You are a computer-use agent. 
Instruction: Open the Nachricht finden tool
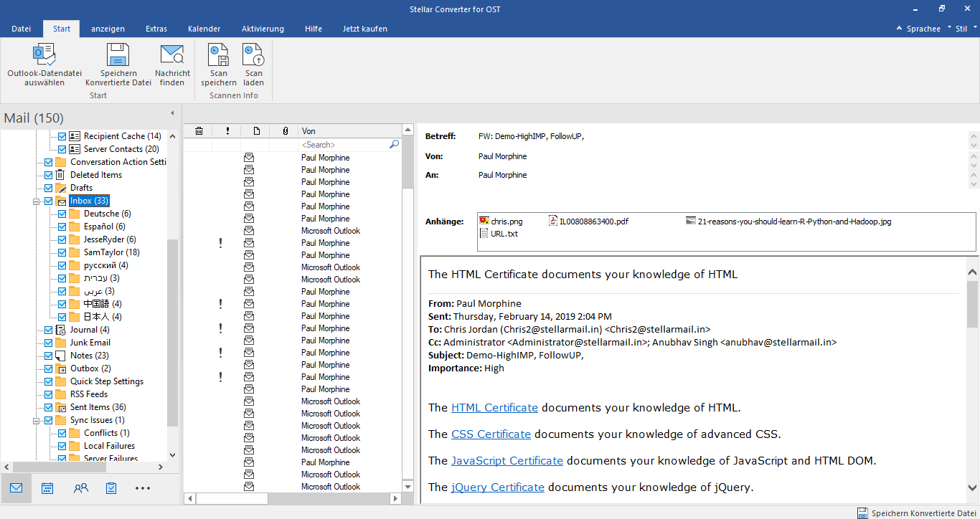(x=172, y=55)
